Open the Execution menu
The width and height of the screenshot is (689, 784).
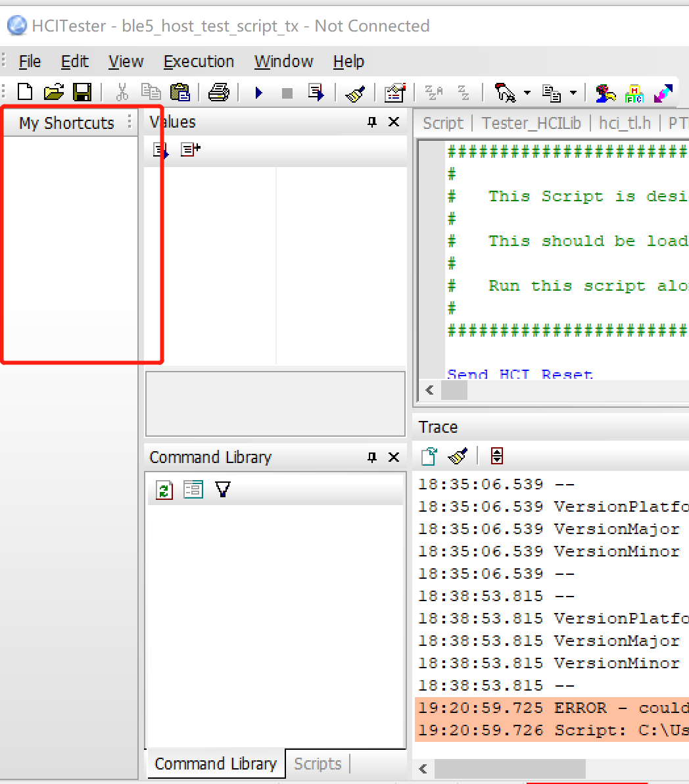tap(199, 62)
